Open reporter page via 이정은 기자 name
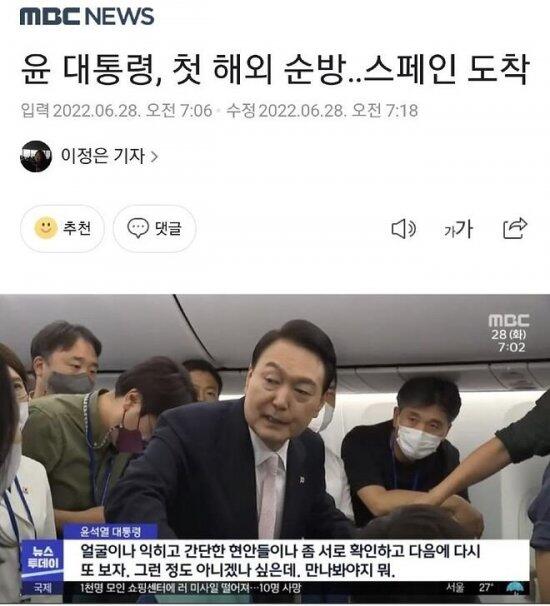Viewport: 550px width, 606px height. click(x=102, y=156)
